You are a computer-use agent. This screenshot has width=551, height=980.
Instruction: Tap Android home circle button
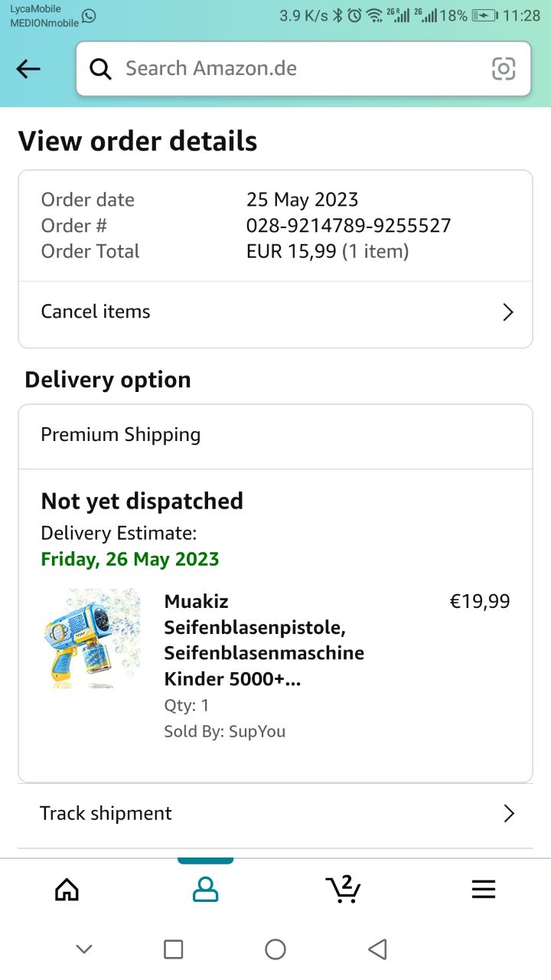point(275,949)
